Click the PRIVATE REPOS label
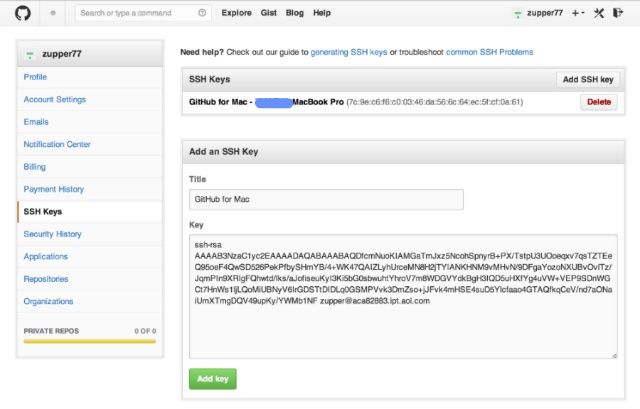The image size is (640, 409). tap(51, 331)
